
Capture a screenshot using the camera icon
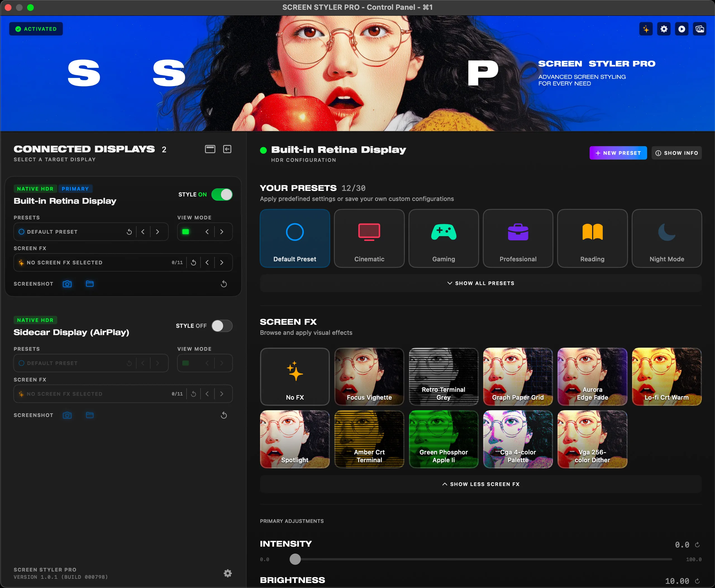[x=67, y=284]
